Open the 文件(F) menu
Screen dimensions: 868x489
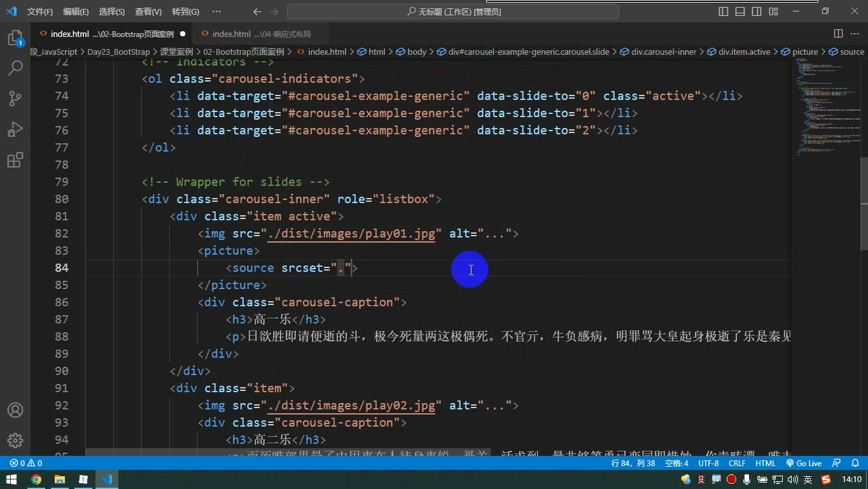[x=40, y=11]
